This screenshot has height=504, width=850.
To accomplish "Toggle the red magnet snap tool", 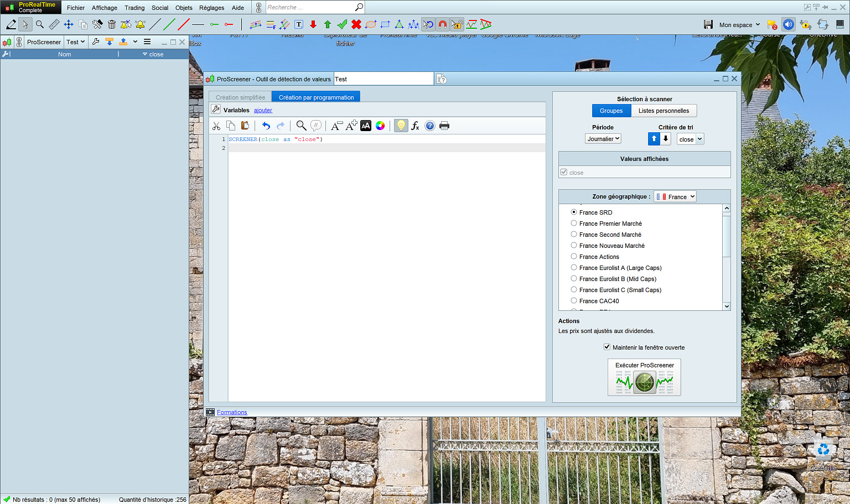I will pos(443,24).
